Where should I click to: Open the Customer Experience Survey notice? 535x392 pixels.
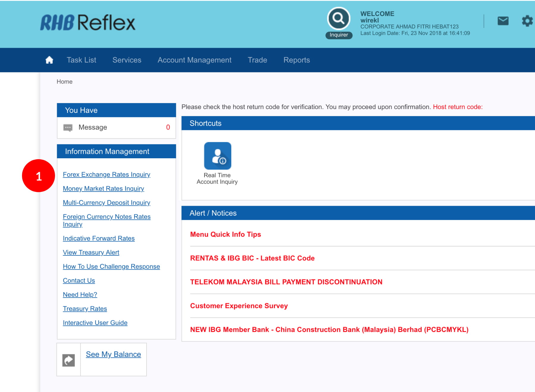(239, 306)
